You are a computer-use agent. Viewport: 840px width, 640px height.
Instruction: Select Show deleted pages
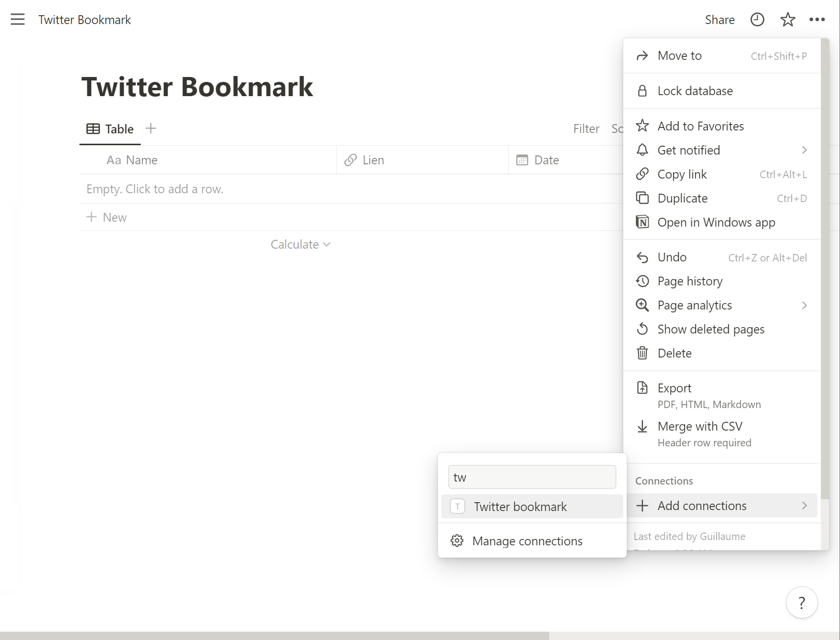pyautogui.click(x=722, y=329)
